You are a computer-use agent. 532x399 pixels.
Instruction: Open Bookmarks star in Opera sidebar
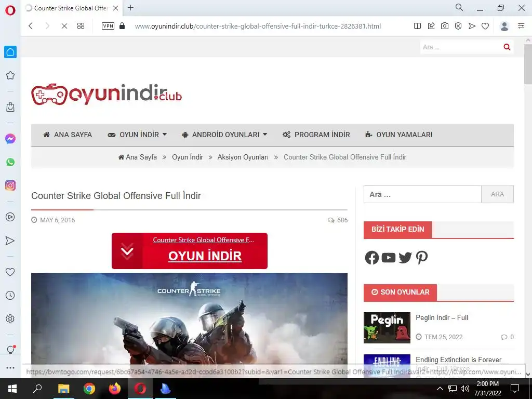click(10, 75)
